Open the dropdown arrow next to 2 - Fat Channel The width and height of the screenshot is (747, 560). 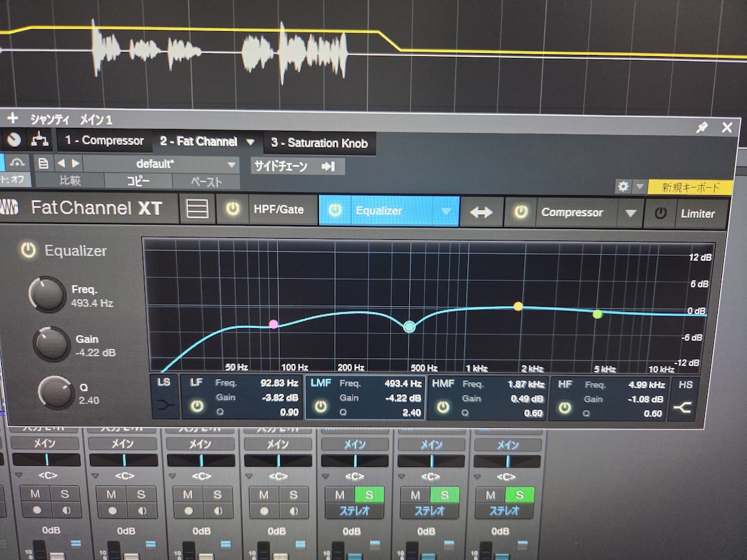(x=250, y=142)
